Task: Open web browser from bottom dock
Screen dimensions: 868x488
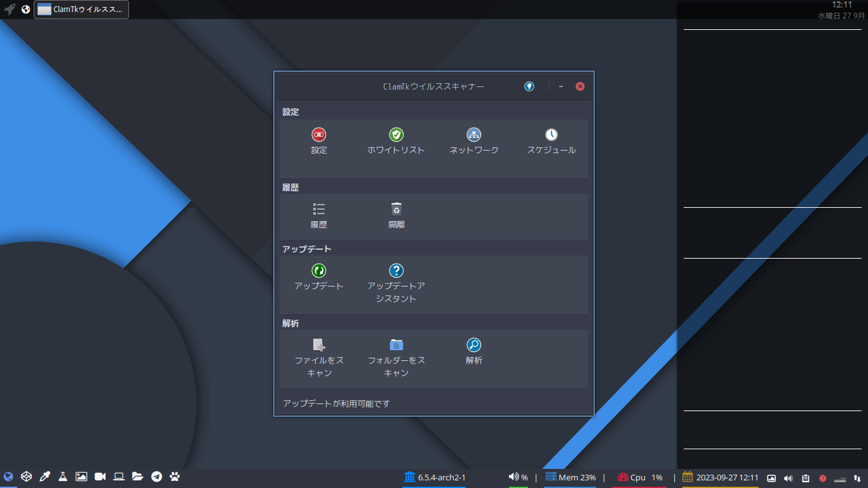Action: [8, 477]
